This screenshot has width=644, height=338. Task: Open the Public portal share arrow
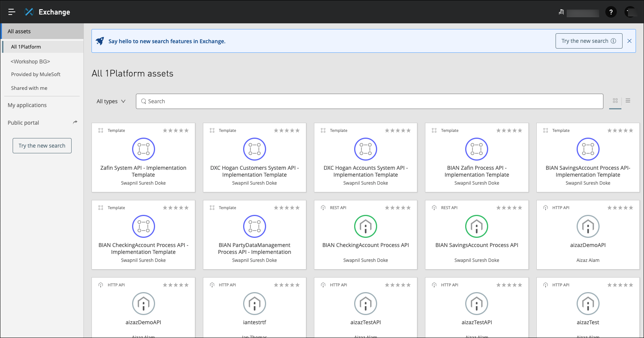(x=75, y=122)
